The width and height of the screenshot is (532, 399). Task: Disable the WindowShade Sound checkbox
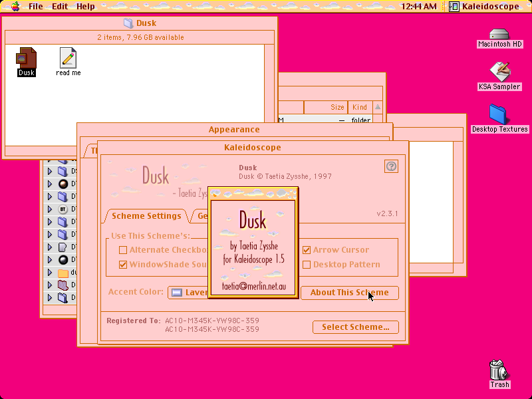pyautogui.click(x=123, y=265)
